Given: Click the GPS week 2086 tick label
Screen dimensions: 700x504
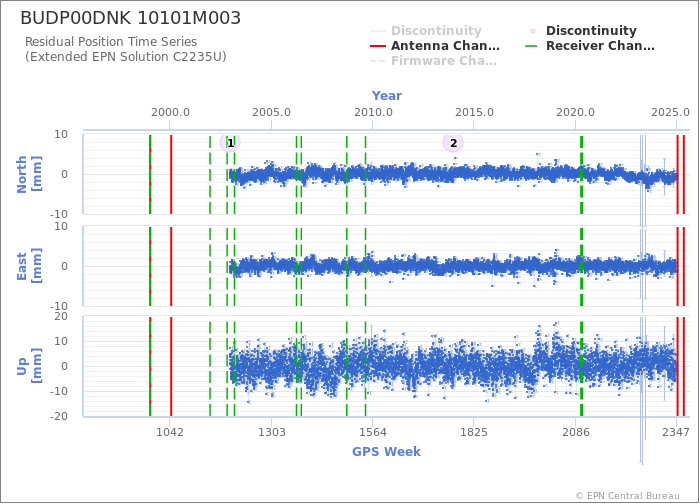Looking at the screenshot, I should [x=576, y=432].
